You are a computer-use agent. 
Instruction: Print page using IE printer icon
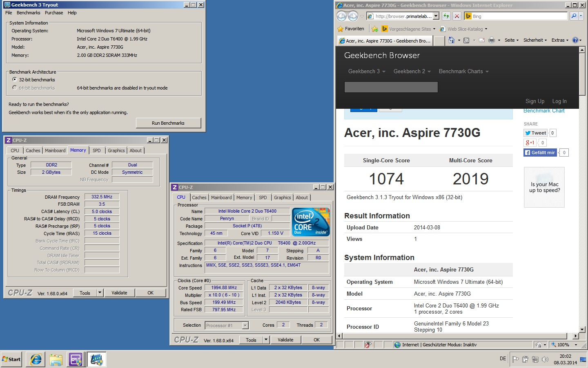pos(492,40)
